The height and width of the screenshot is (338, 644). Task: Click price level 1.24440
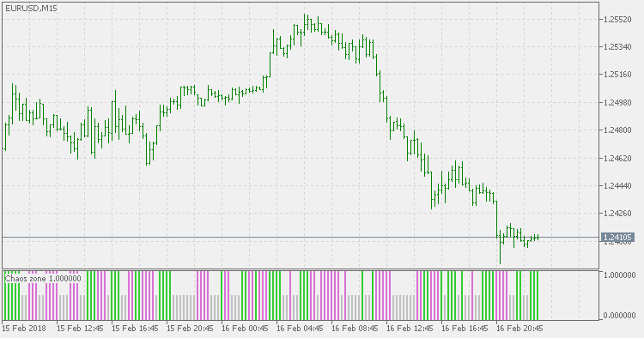pyautogui.click(x=617, y=186)
